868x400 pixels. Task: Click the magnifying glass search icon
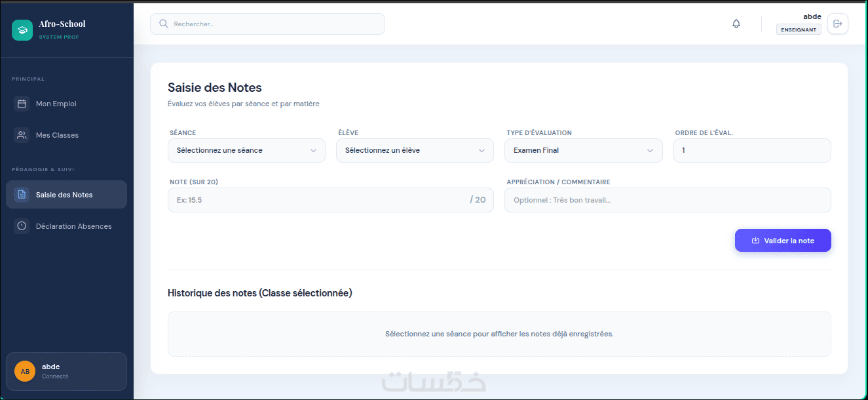tap(164, 24)
